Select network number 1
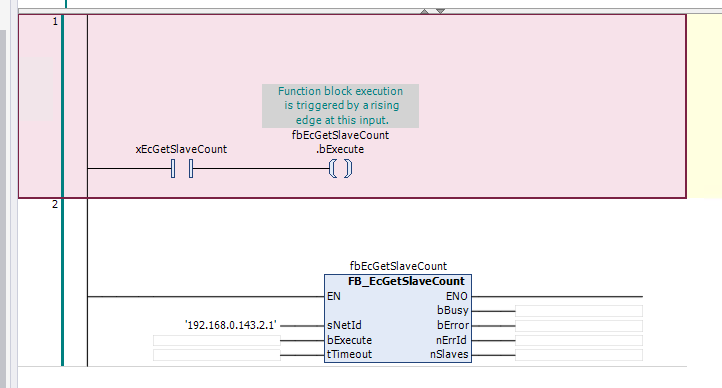Screen dimensions: 722x388 [55, 21]
